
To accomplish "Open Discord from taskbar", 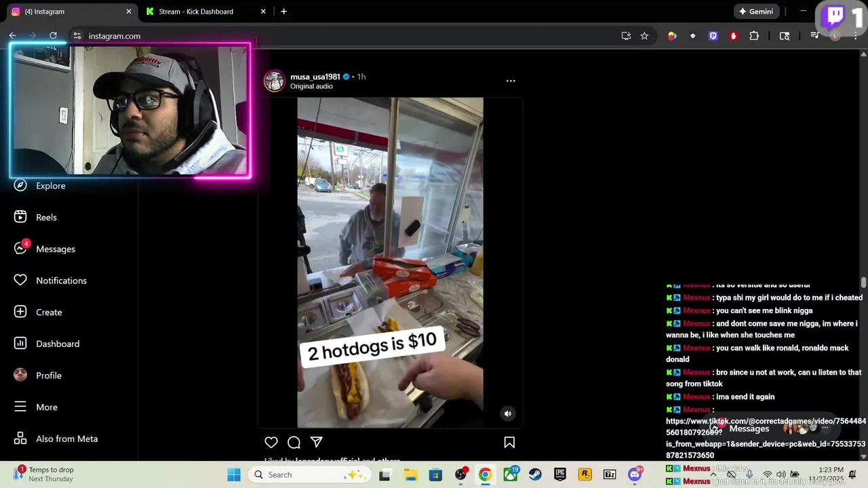I will pyautogui.click(x=635, y=474).
